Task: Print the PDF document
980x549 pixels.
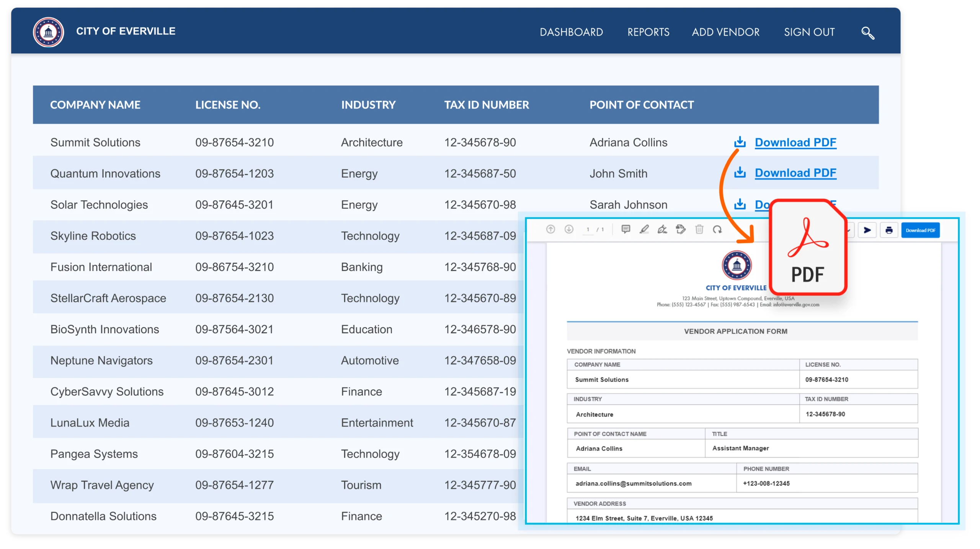Action: click(889, 230)
